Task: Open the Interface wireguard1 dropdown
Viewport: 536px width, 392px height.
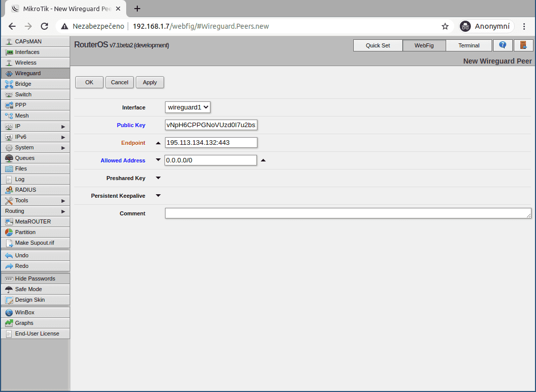Action: click(x=187, y=107)
